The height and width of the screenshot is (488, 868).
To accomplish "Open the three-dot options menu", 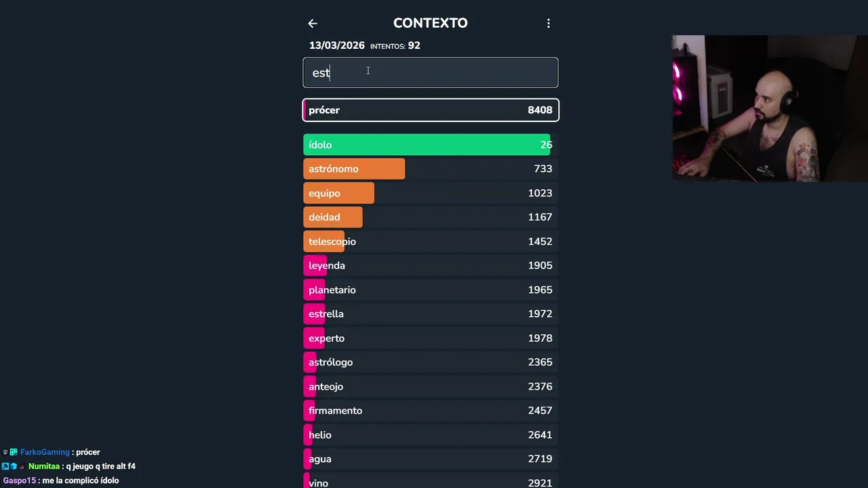I will point(549,23).
